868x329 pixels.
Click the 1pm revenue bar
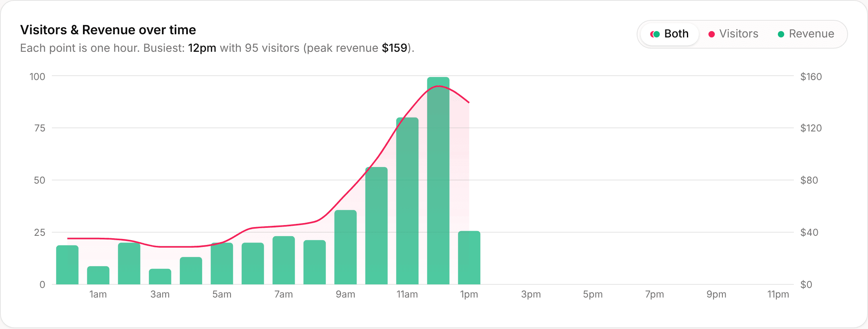coord(469,258)
